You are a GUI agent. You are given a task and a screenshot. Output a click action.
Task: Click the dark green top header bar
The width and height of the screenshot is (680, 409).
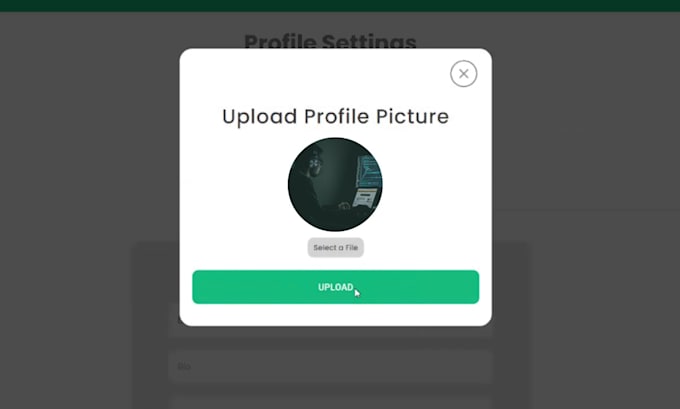(340, 6)
